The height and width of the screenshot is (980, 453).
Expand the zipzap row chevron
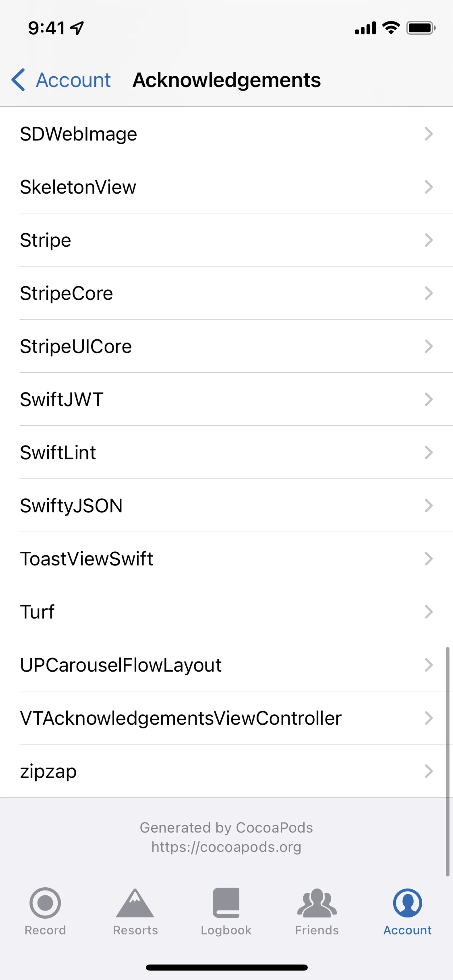tap(429, 771)
